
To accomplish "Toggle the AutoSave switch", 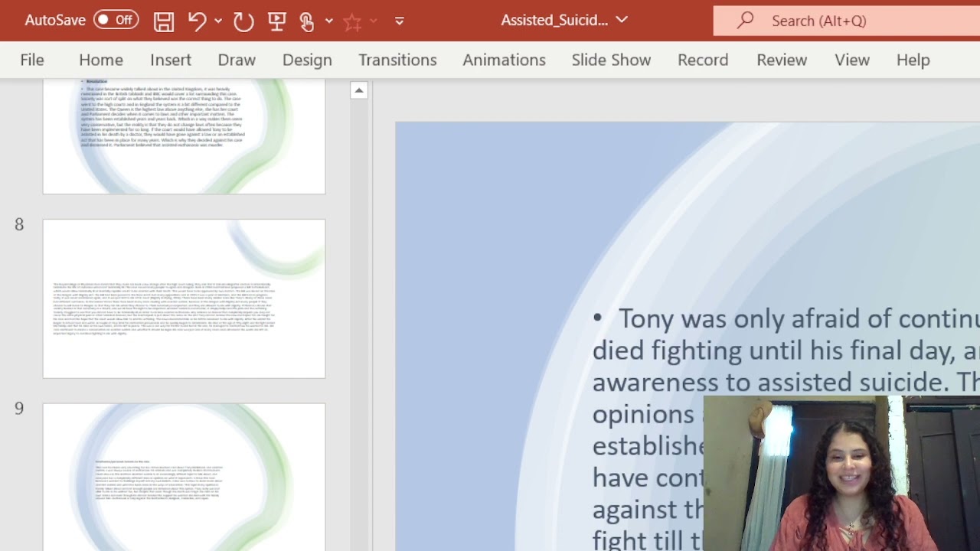I will point(116,21).
